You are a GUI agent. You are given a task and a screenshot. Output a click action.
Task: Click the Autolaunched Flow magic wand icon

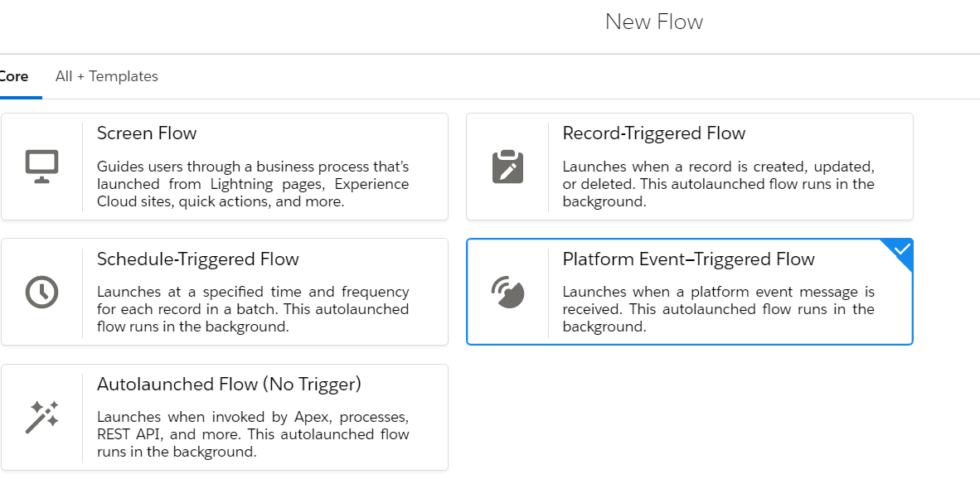coord(42,417)
